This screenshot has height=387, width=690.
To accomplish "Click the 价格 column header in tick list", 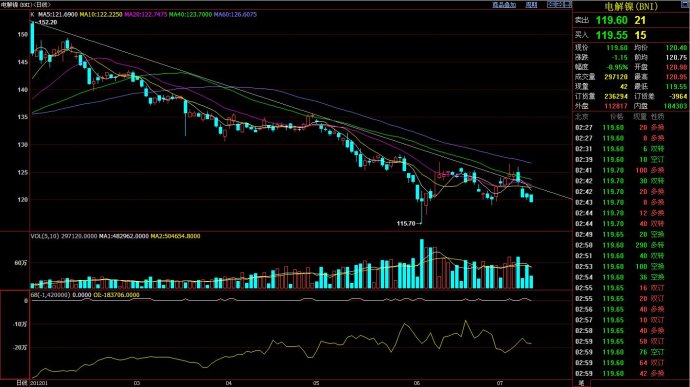I will tap(617, 117).
